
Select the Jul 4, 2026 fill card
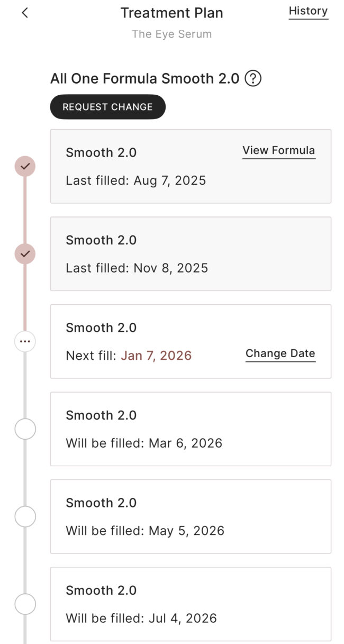click(191, 604)
